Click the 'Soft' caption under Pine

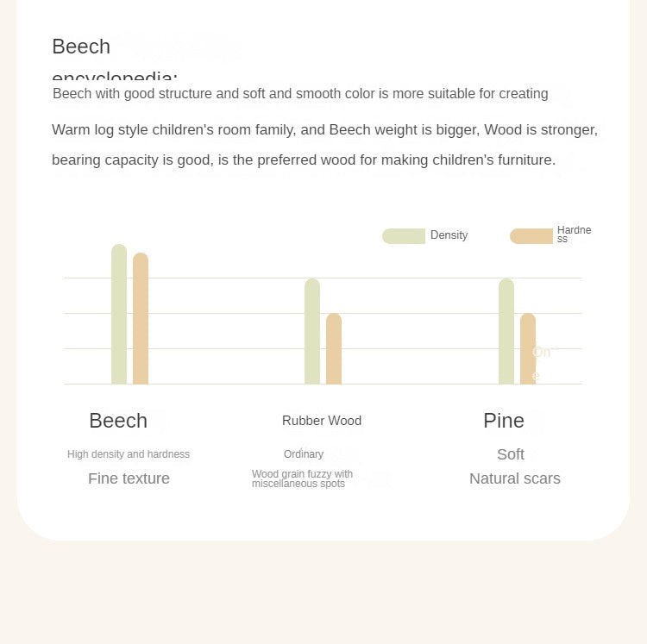[511, 454]
